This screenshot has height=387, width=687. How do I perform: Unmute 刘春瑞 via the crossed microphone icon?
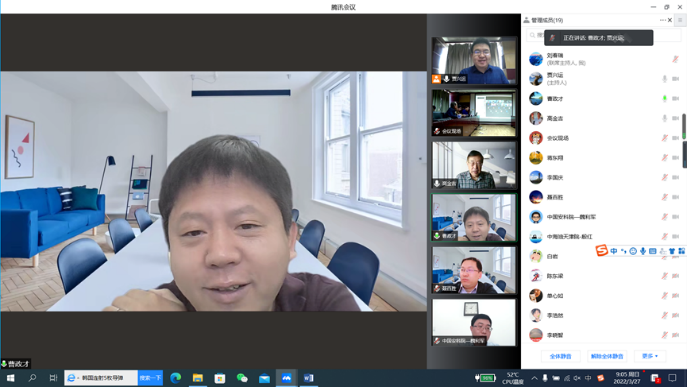pyautogui.click(x=675, y=59)
